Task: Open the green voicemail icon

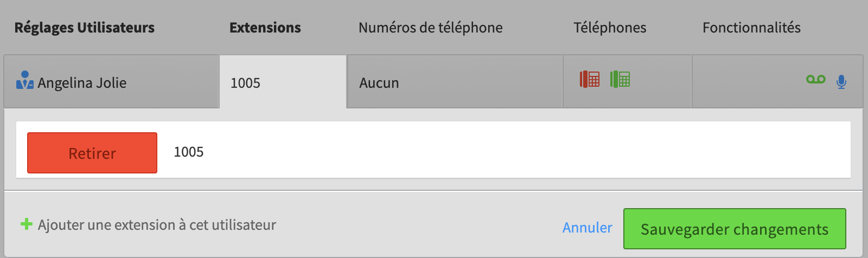Action: (x=816, y=79)
